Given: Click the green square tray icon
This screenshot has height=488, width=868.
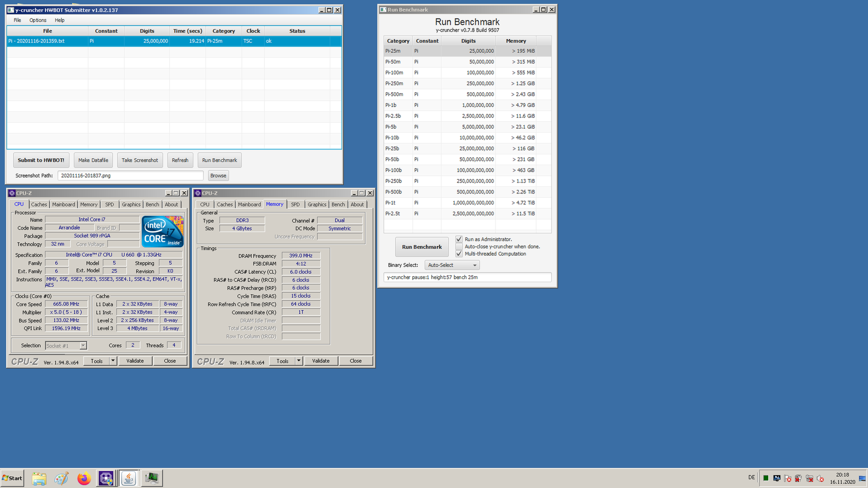Looking at the screenshot, I should click(x=766, y=478).
